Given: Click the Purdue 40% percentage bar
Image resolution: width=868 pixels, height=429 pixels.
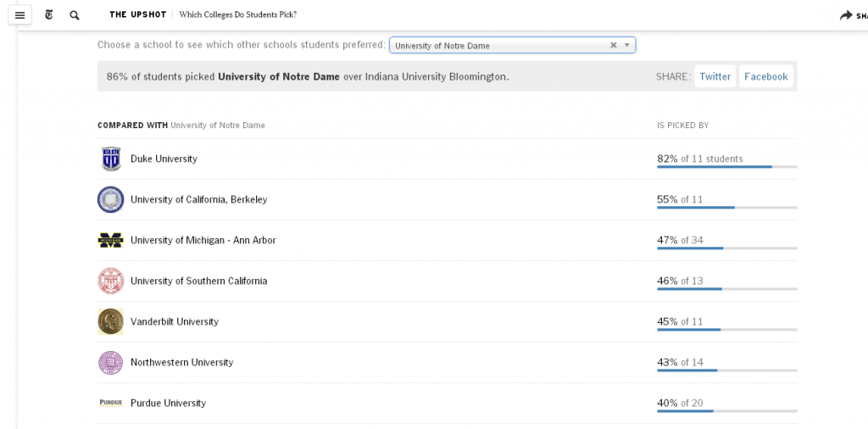Looking at the screenshot, I should tap(726, 411).
